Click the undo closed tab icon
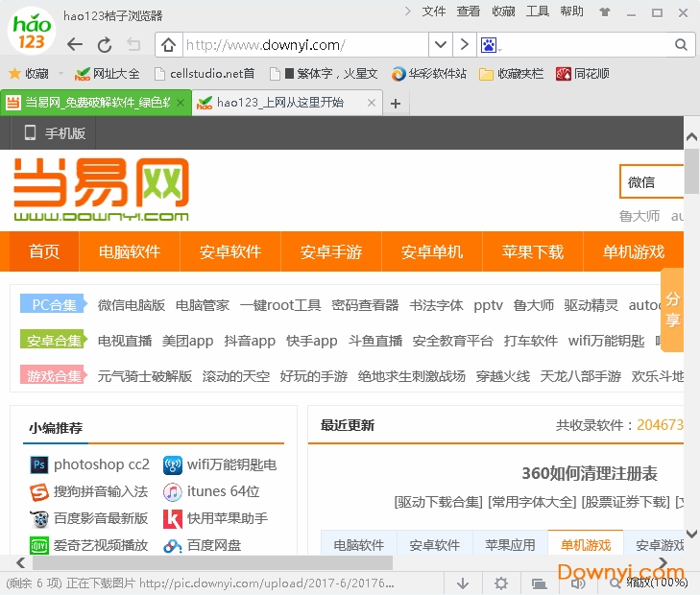Image resolution: width=700 pixels, height=595 pixels. [x=133, y=44]
